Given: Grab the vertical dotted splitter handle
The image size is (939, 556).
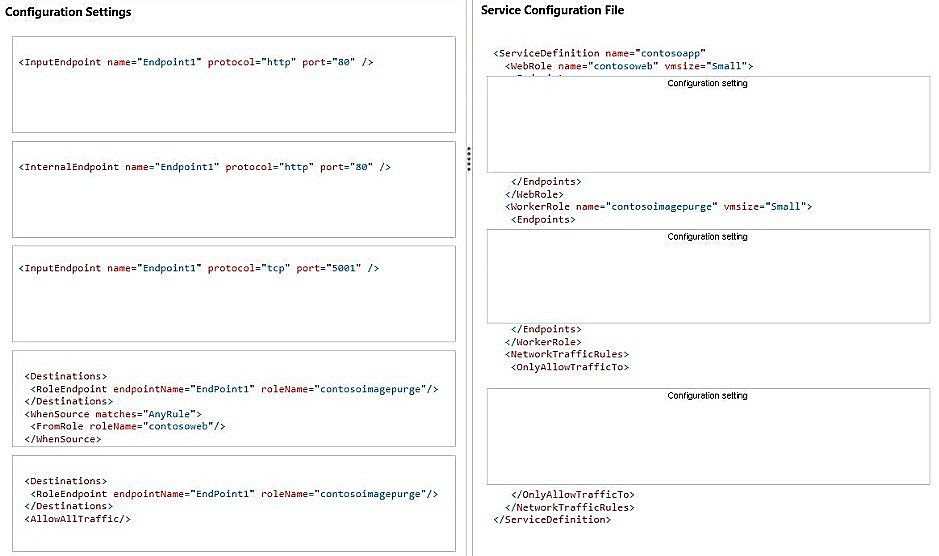Looking at the screenshot, I should pos(469,159).
